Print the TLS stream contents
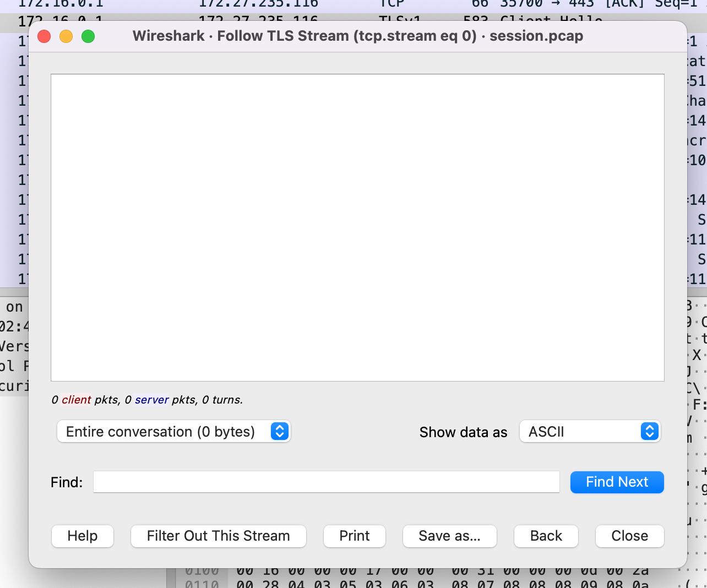Image resolution: width=707 pixels, height=588 pixels. 355,536
